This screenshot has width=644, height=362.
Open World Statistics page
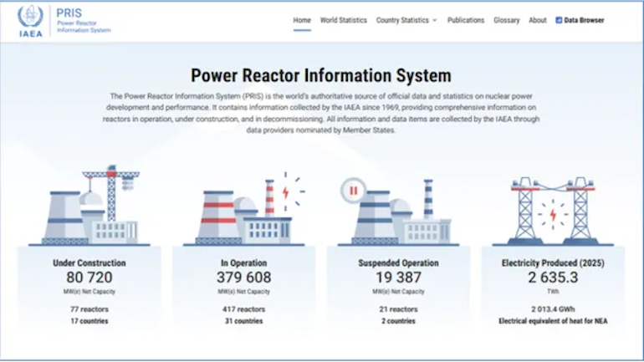(344, 20)
